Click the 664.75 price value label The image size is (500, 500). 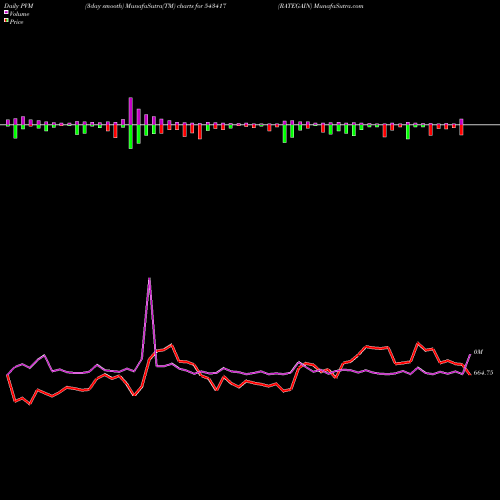point(483,373)
